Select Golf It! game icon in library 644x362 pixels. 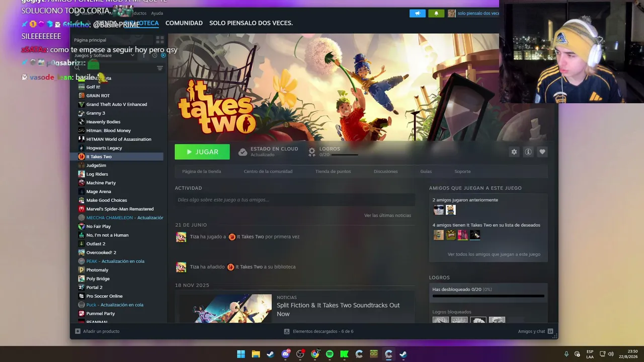click(82, 87)
